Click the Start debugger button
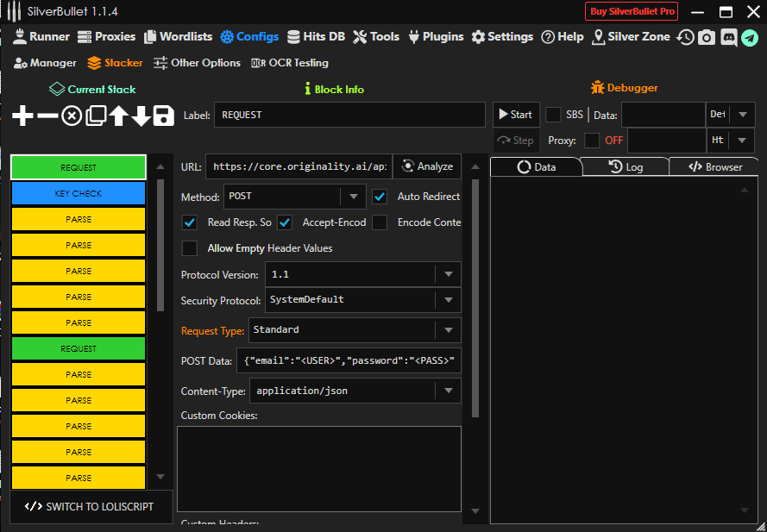 tap(516, 115)
